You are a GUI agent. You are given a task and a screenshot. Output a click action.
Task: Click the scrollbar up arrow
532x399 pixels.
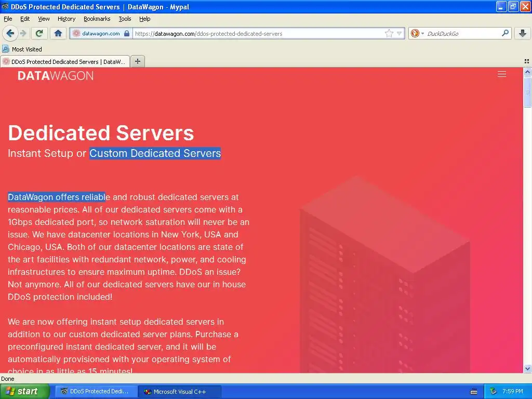[x=527, y=72]
